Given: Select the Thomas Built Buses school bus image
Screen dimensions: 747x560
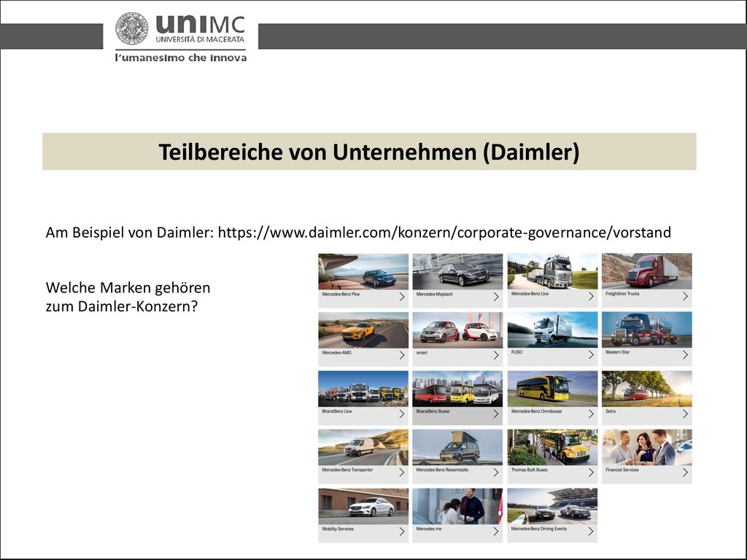Looking at the screenshot, I should coord(553,447).
